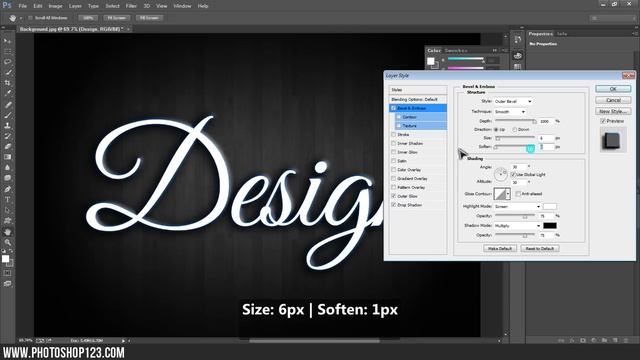Enable Contour sub-effect checkbox
The height and width of the screenshot is (360, 640).
click(x=399, y=117)
